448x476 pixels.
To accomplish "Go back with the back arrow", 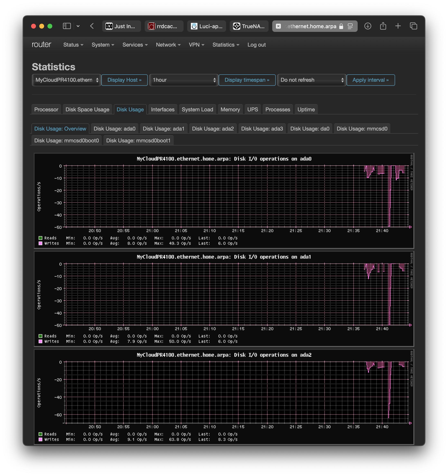I will point(92,26).
